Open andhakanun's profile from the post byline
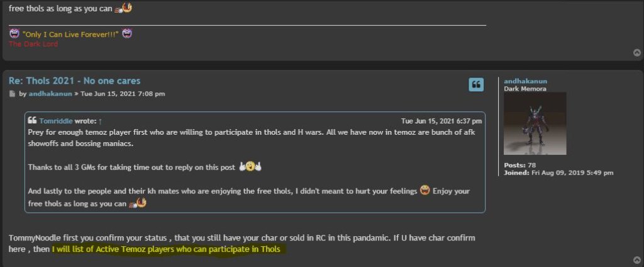This screenshot has width=644, height=267. coord(50,94)
